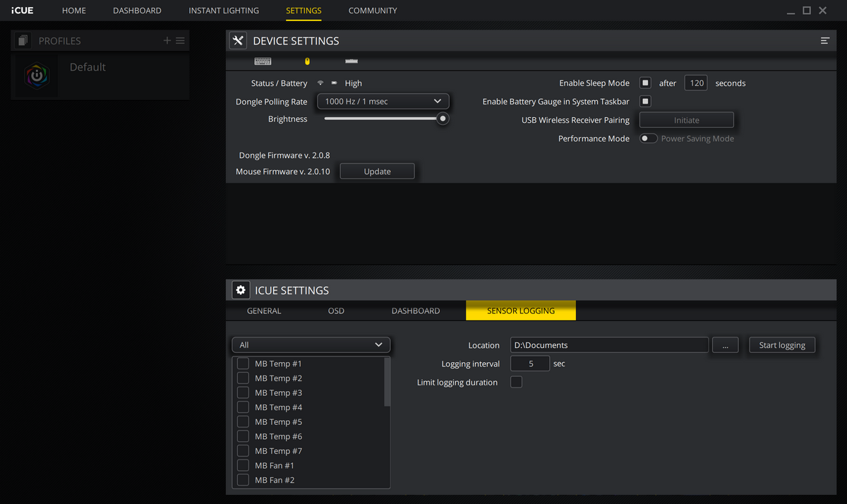Open the Profiles hamburger menu
The height and width of the screenshot is (504, 847).
tap(181, 41)
